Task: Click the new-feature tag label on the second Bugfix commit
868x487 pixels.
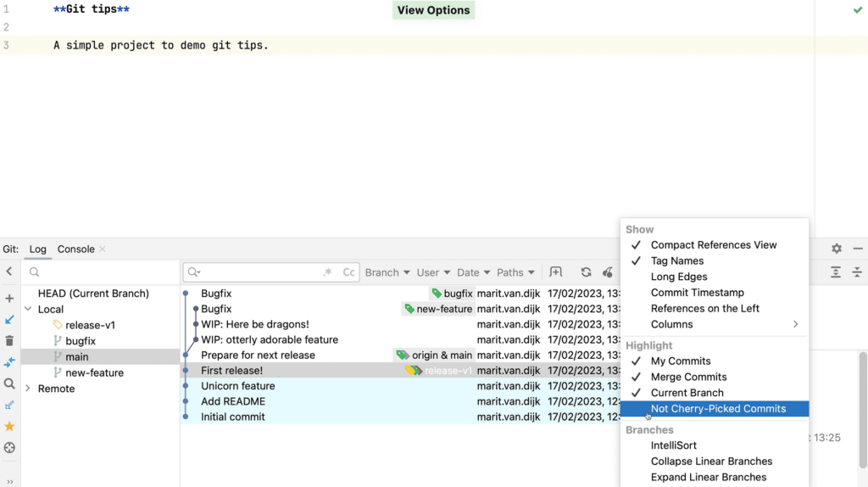Action: point(438,309)
